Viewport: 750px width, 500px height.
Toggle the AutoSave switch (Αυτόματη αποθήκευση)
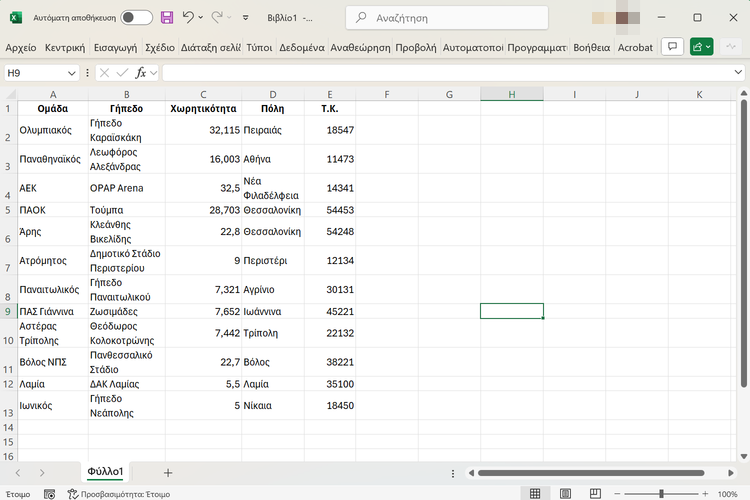136,18
